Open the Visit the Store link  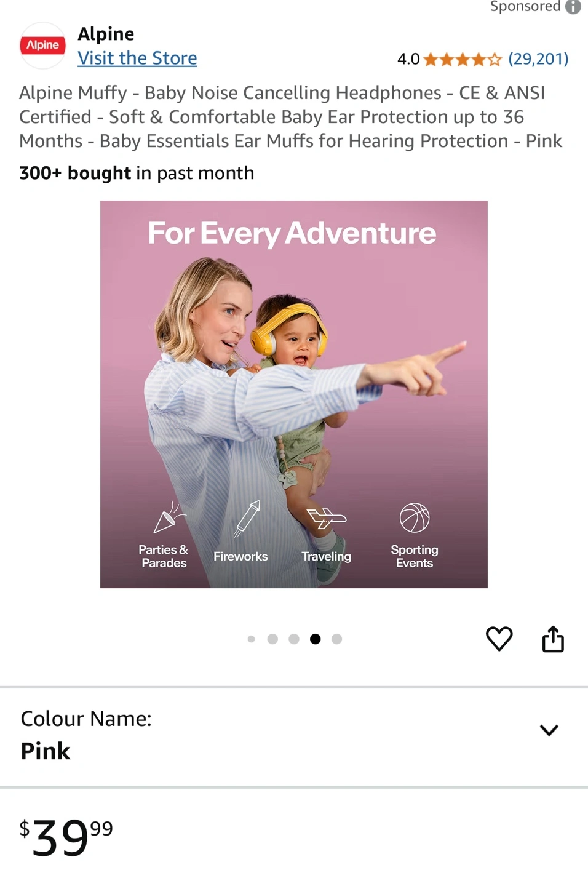coord(137,58)
